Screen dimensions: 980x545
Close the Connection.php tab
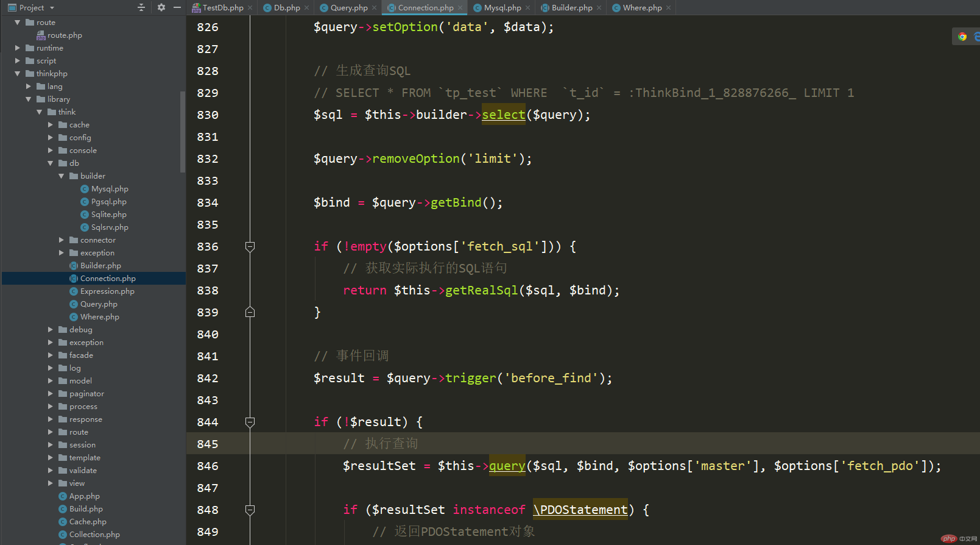(460, 8)
